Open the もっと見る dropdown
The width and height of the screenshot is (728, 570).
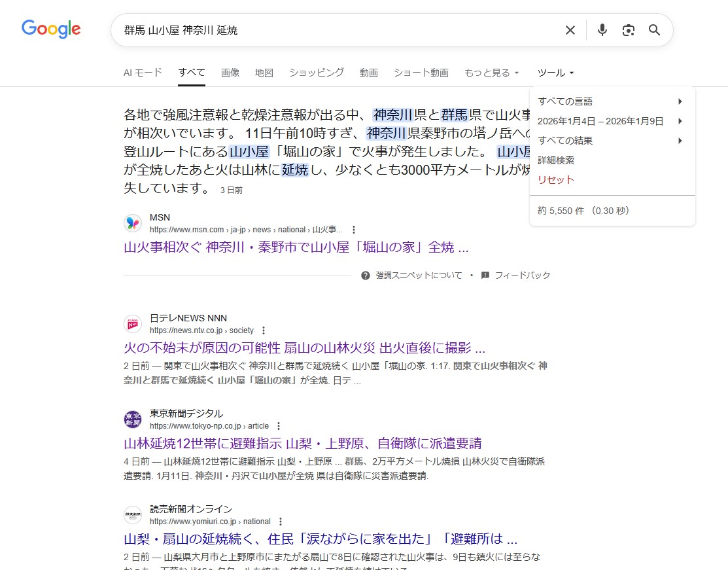[491, 73]
